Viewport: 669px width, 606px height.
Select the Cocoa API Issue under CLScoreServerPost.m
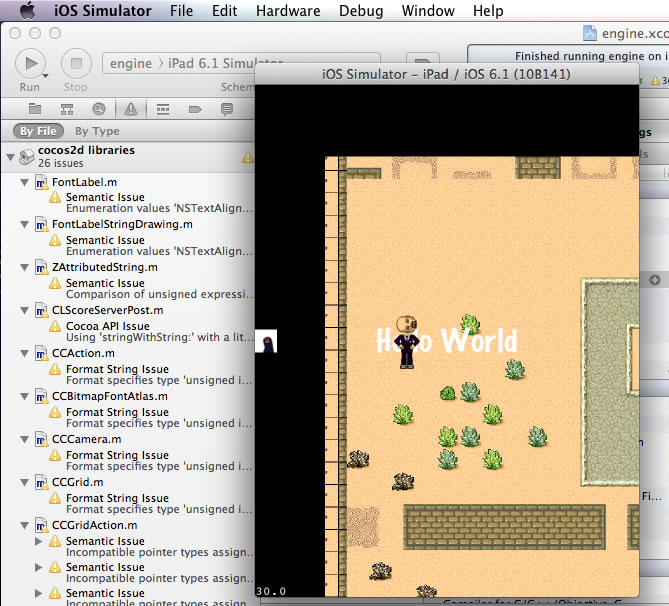pyautogui.click(x=108, y=326)
